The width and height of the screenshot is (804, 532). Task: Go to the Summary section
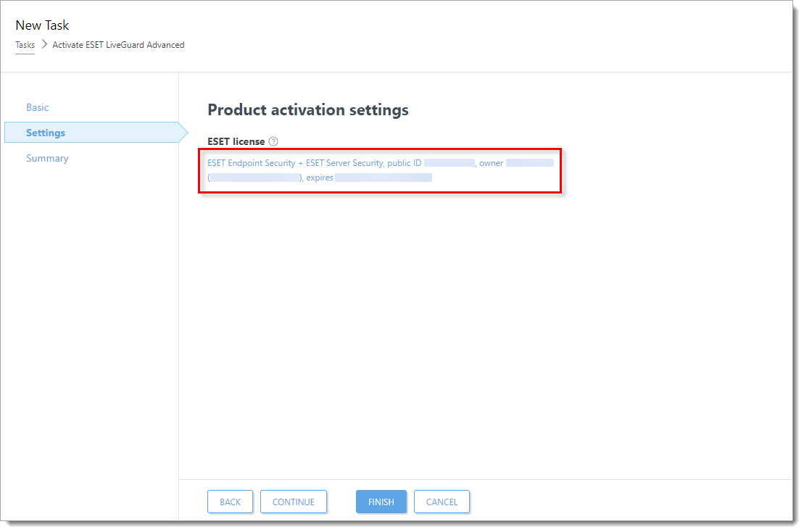click(47, 158)
